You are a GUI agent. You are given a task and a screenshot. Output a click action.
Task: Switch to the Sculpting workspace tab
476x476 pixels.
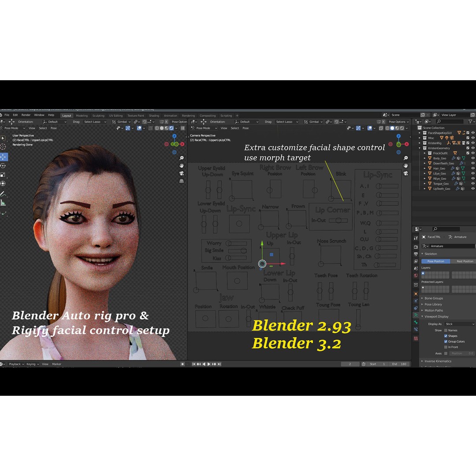(98, 115)
